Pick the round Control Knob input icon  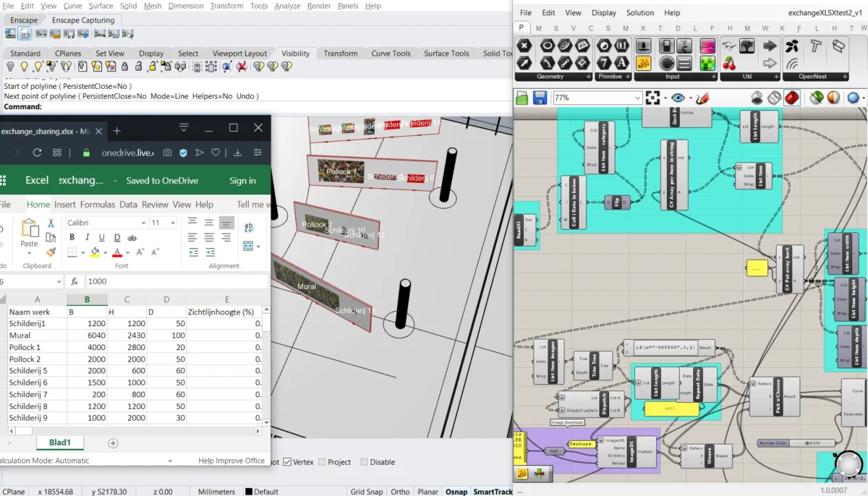tap(665, 63)
